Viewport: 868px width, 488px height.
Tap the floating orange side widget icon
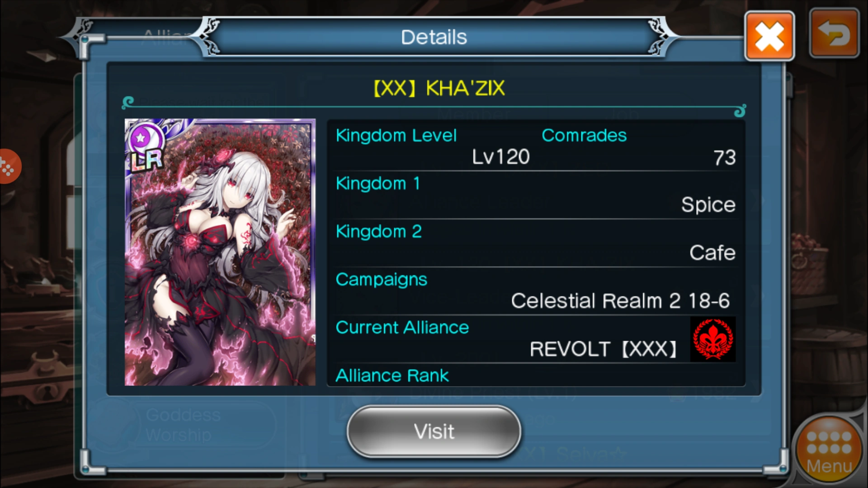point(8,166)
